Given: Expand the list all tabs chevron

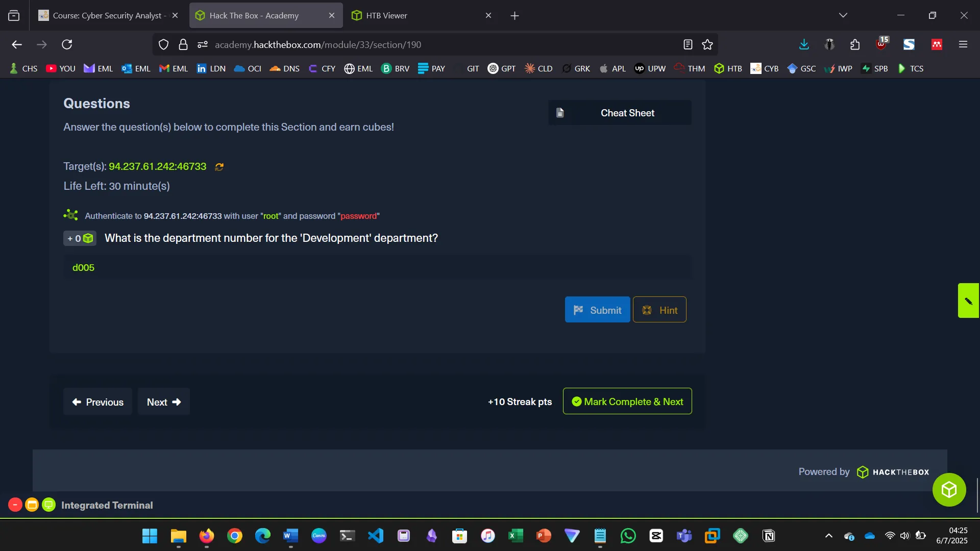Looking at the screenshot, I should 843,15.
